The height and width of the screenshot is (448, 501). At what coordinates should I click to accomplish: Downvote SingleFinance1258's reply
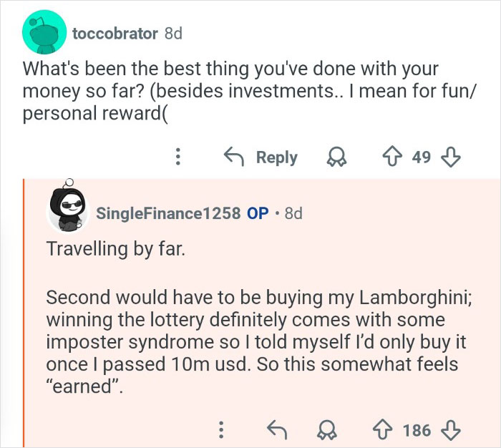point(450,429)
